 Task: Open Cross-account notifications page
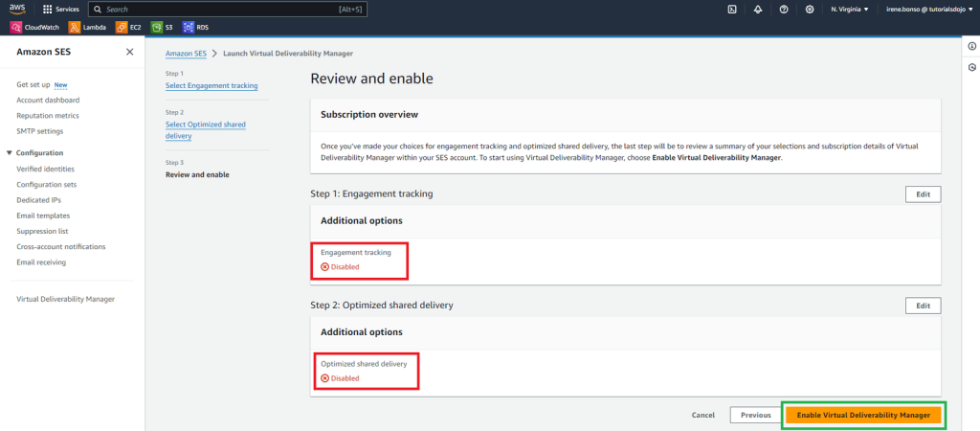click(61, 246)
